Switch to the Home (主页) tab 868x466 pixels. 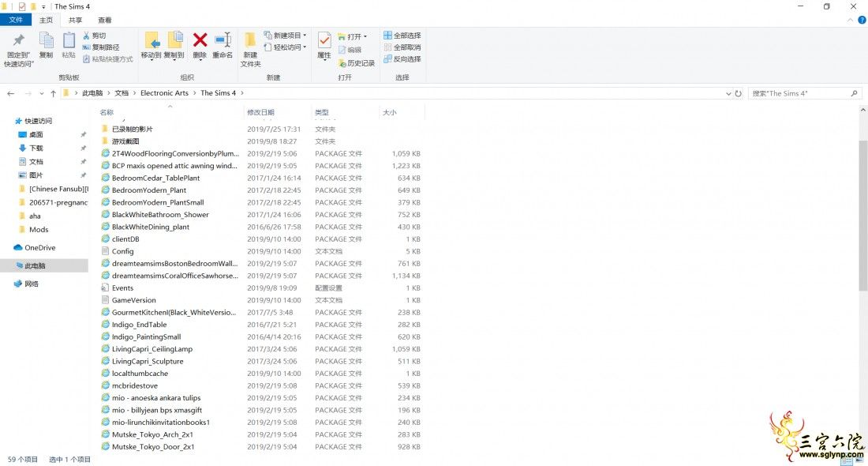[46, 20]
